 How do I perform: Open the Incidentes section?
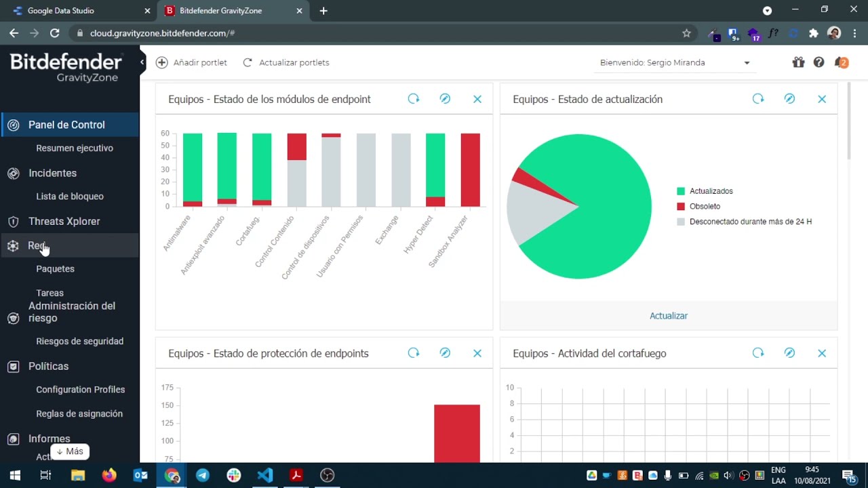(52, 173)
